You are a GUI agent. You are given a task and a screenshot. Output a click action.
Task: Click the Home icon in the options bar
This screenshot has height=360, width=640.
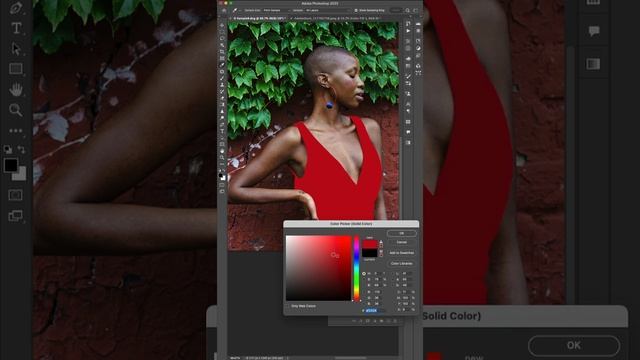[x=224, y=10]
